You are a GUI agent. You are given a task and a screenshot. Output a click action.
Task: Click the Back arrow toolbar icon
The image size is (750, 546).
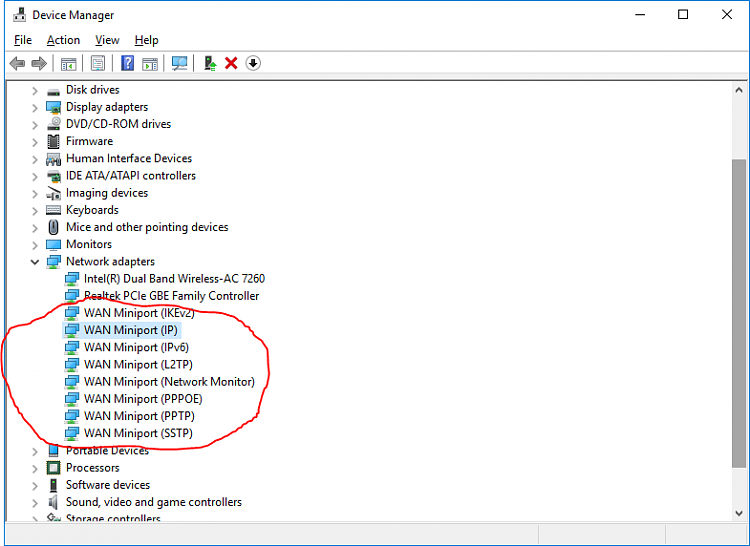17,63
